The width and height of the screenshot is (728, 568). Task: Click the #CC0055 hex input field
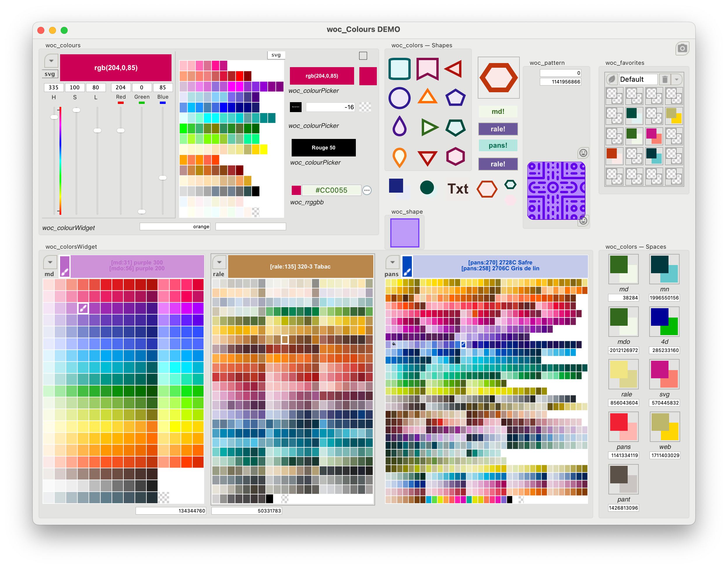tap(331, 190)
